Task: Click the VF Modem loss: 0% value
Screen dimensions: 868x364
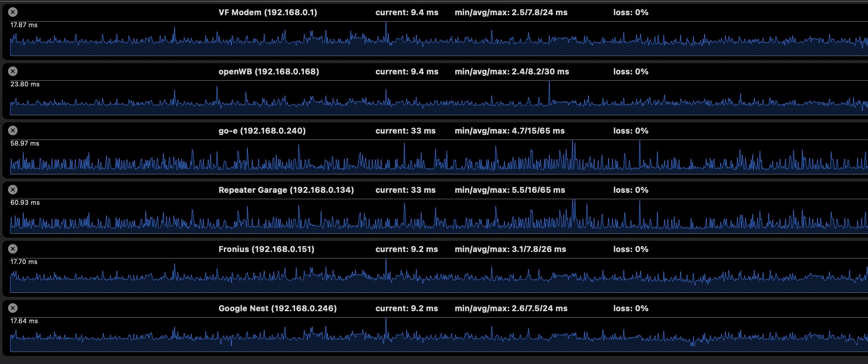Action: [631, 12]
